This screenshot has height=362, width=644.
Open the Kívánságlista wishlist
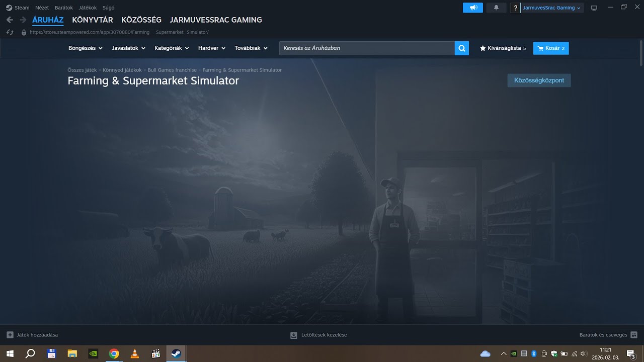click(x=503, y=48)
